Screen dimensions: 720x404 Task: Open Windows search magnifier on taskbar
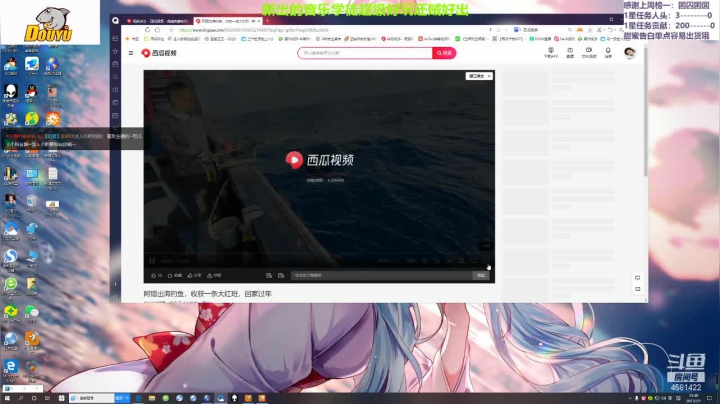pos(21,398)
